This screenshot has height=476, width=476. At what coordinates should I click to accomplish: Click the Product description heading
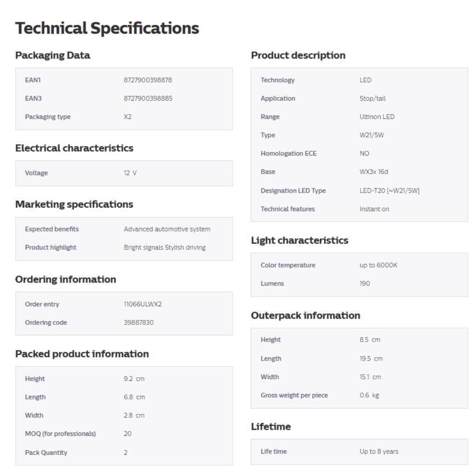[x=298, y=55]
